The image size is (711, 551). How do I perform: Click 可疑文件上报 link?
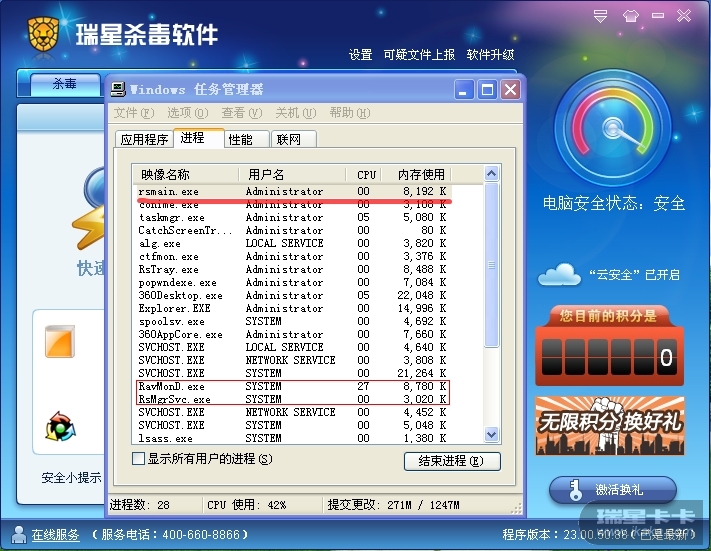(x=419, y=55)
